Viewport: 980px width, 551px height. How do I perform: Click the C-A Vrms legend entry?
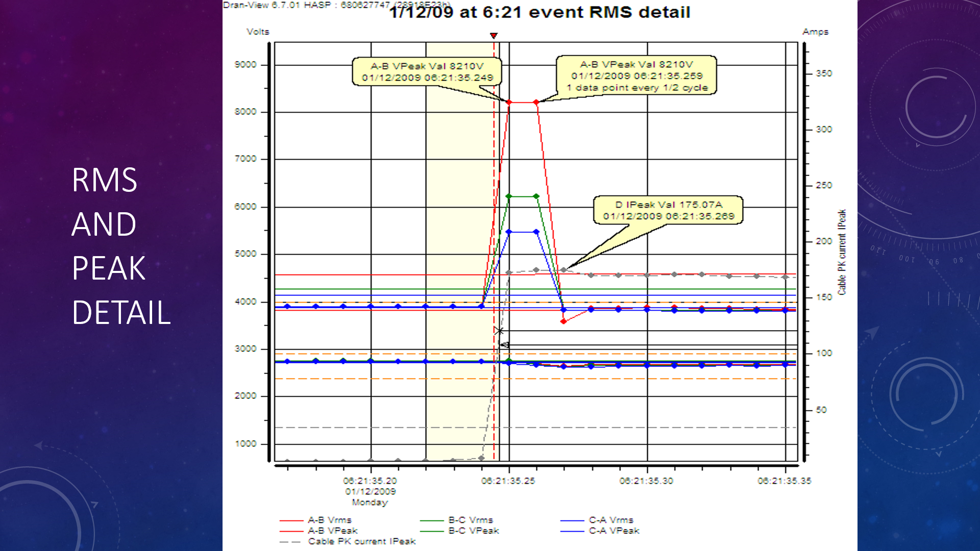click(610, 520)
